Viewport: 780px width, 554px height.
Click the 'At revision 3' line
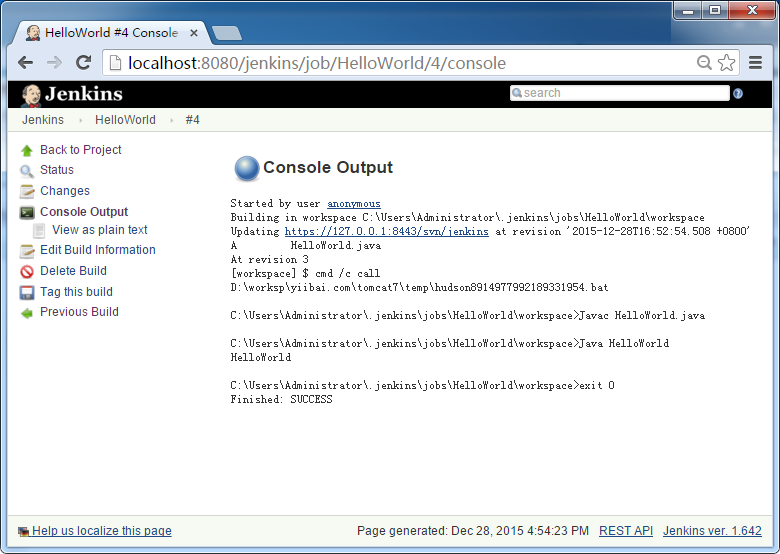(269, 259)
